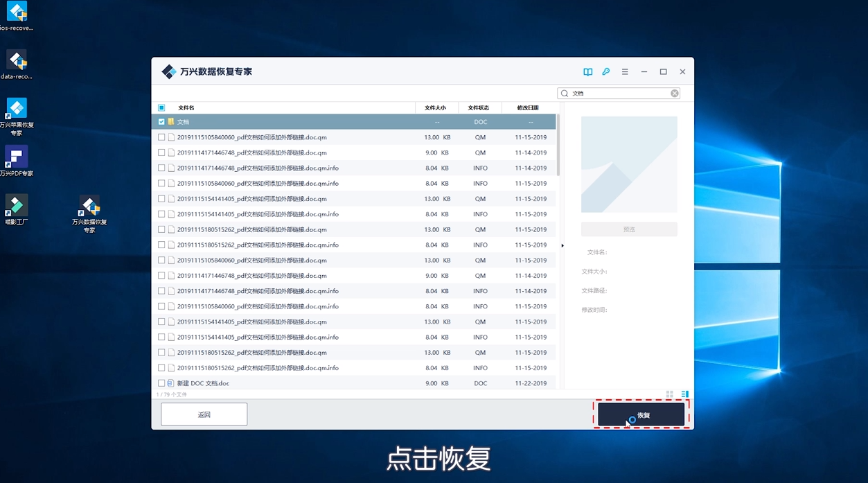Click the key registration icon
The height and width of the screenshot is (483, 868).
(x=605, y=72)
